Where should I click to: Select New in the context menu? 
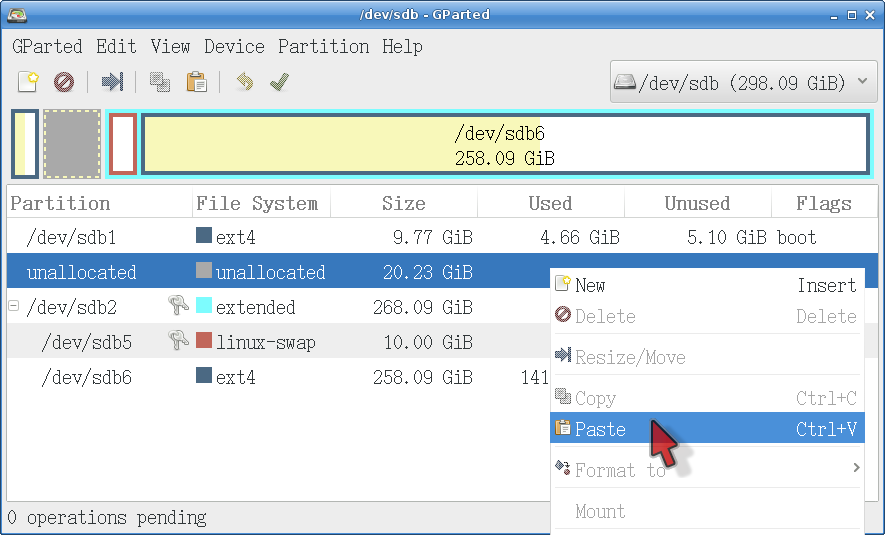pyautogui.click(x=590, y=286)
